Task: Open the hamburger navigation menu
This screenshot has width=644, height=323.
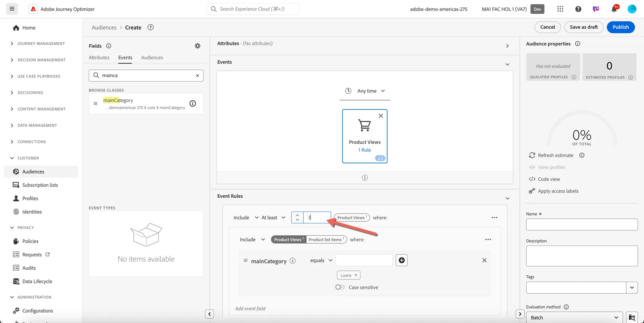Action: coord(12,9)
